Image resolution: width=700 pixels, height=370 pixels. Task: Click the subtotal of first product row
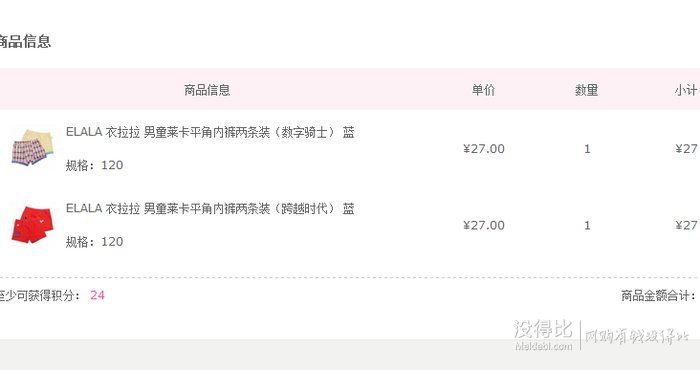coord(688,149)
